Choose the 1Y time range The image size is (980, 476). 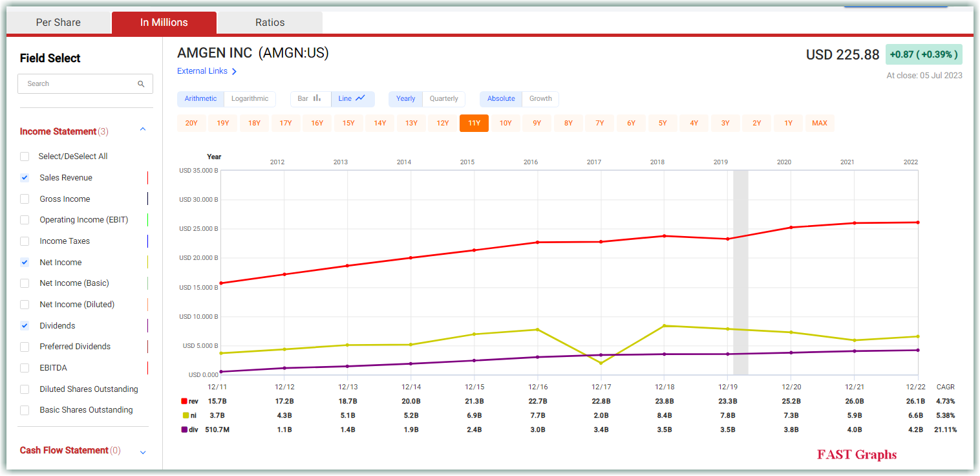click(788, 124)
